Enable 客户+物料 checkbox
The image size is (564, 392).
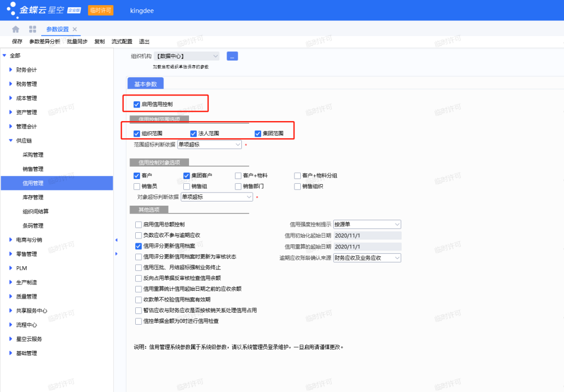pyautogui.click(x=238, y=175)
